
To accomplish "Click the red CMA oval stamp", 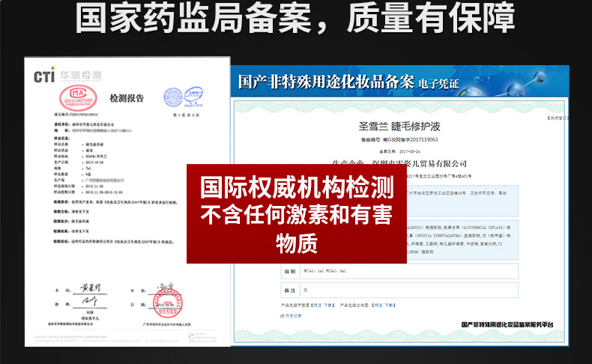I will tap(78, 97).
